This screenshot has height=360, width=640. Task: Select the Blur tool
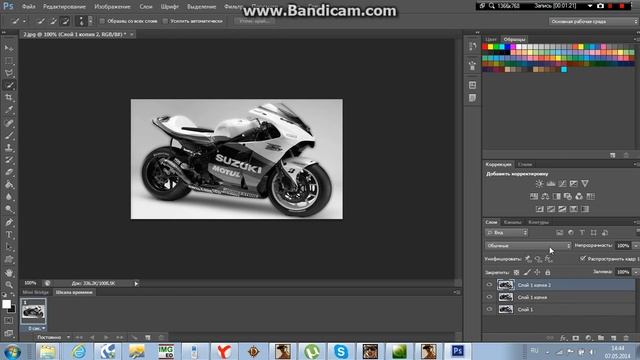pos(9,197)
